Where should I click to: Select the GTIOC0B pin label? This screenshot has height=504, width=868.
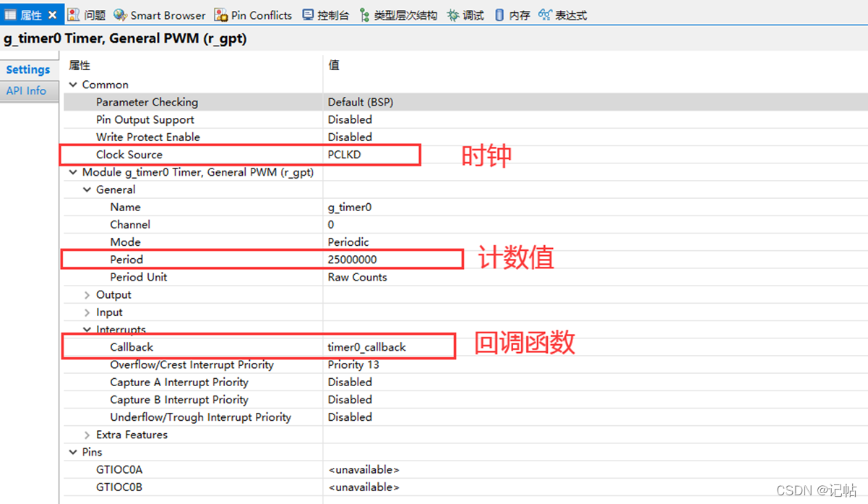pos(119,487)
